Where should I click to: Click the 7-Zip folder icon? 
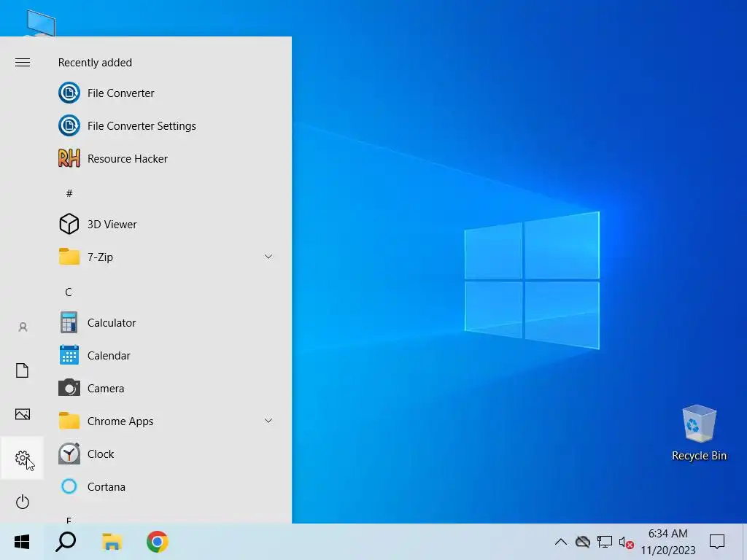[x=69, y=257]
